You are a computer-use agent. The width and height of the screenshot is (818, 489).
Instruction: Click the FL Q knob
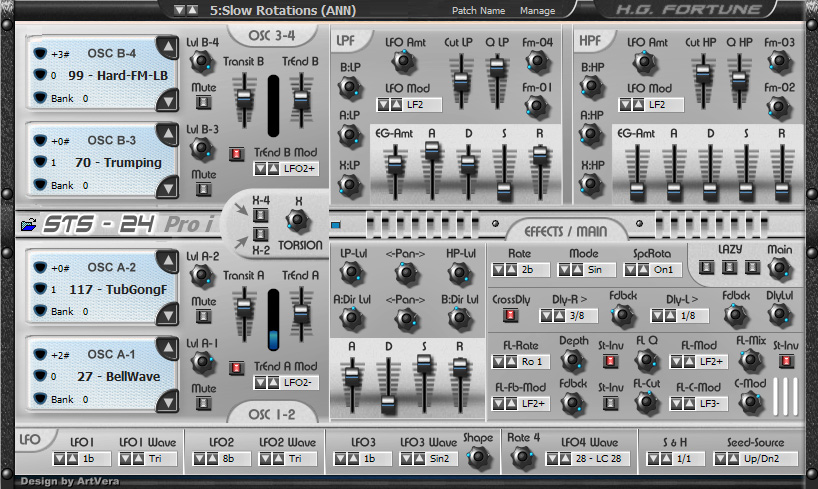point(646,360)
